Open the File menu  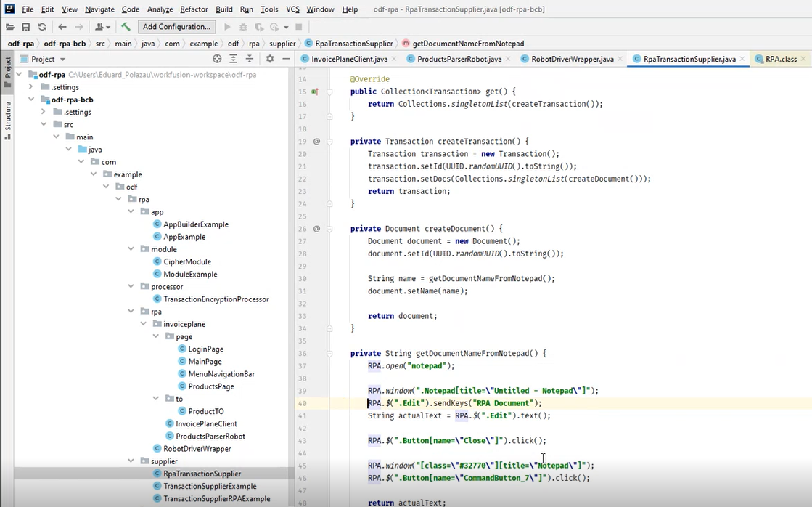(28, 9)
